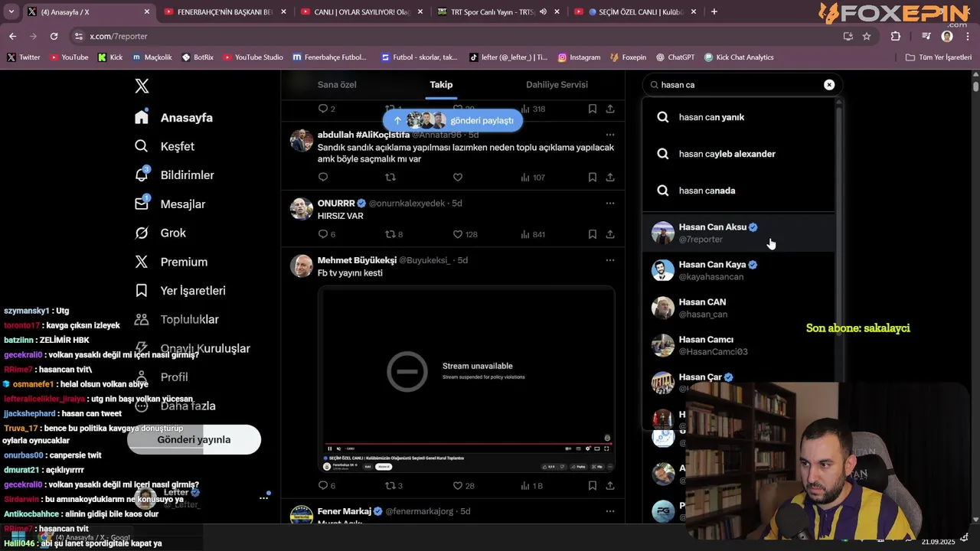Open the Twitter bookmark bar item
Viewport: 980px width, 551px height.
pos(23,57)
